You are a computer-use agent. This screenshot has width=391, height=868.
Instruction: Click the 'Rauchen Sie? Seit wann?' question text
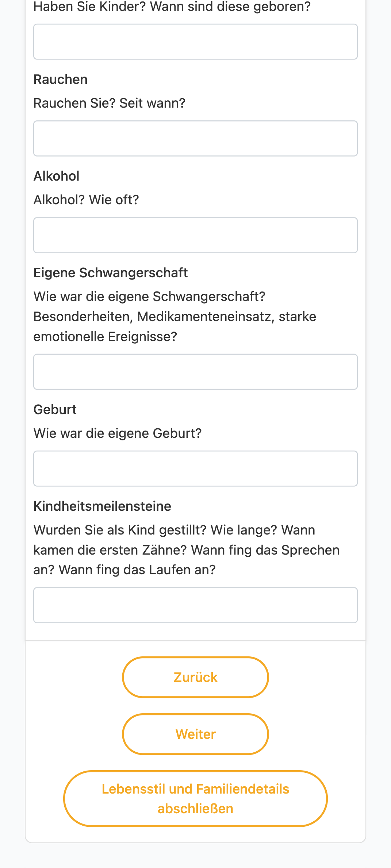(x=110, y=103)
